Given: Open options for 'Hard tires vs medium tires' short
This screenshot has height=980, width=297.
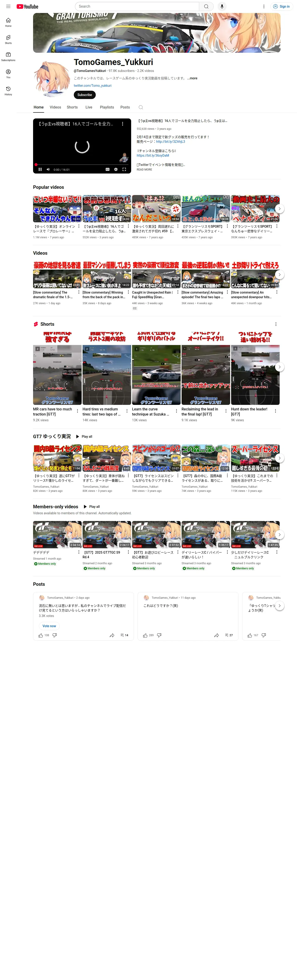Looking at the screenshot, I should [127, 411].
